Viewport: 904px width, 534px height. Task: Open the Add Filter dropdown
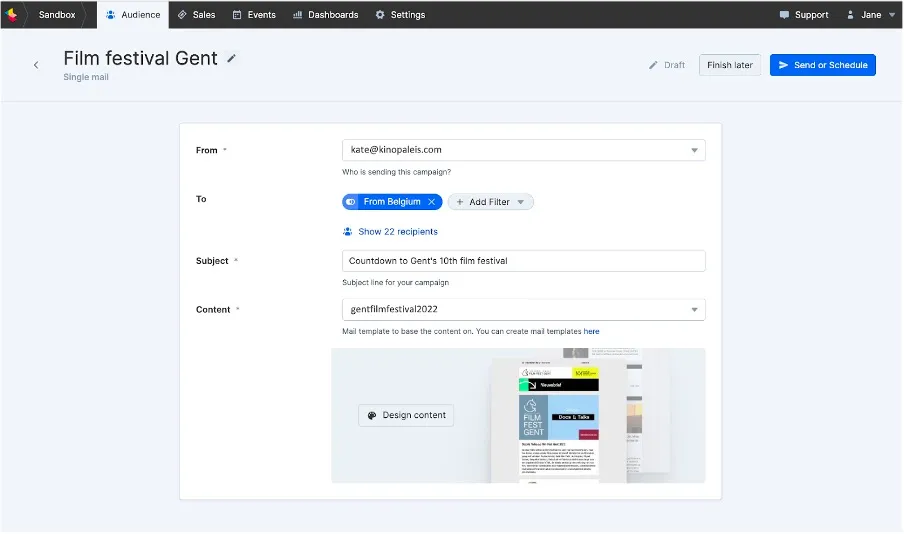click(491, 202)
